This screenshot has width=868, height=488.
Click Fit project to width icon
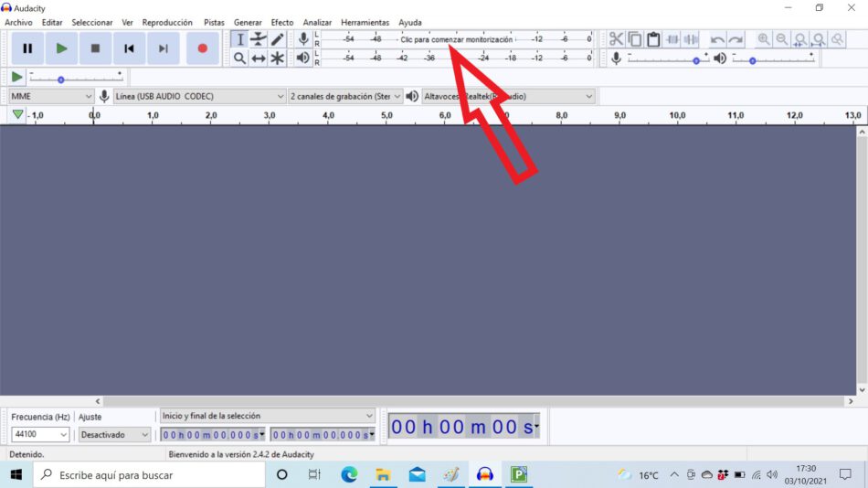pyautogui.click(x=819, y=39)
